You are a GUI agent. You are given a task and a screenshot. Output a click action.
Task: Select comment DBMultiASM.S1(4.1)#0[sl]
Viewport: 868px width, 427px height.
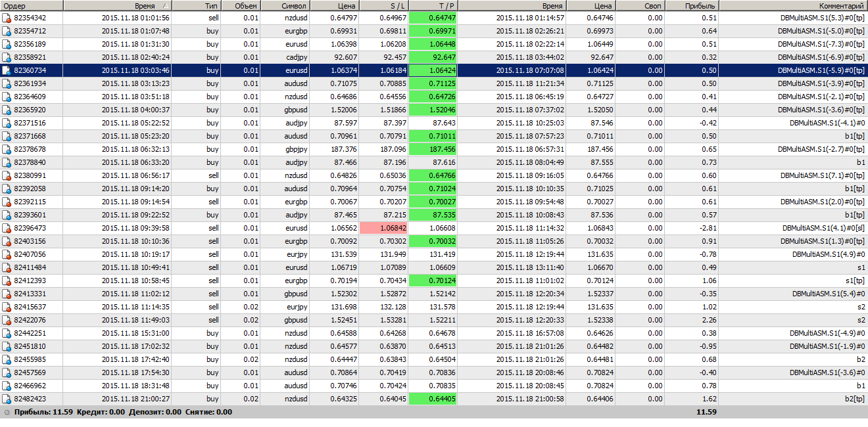pyautogui.click(x=823, y=228)
